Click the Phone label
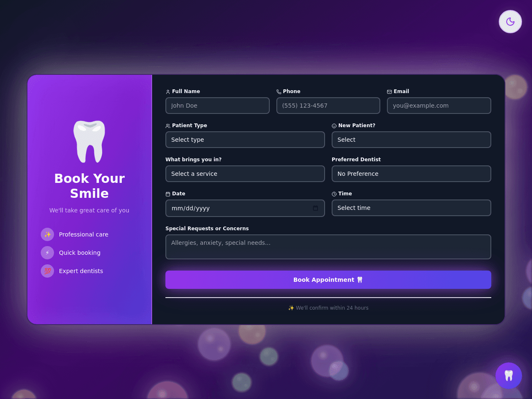The image size is (532, 399). (291, 91)
